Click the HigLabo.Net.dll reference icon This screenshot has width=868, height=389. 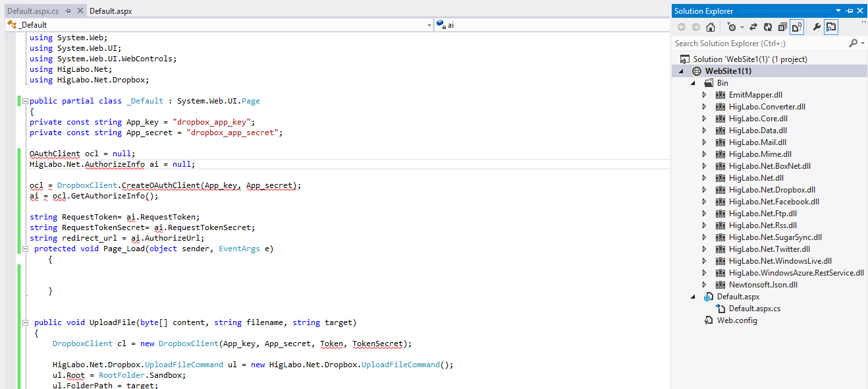coord(720,178)
